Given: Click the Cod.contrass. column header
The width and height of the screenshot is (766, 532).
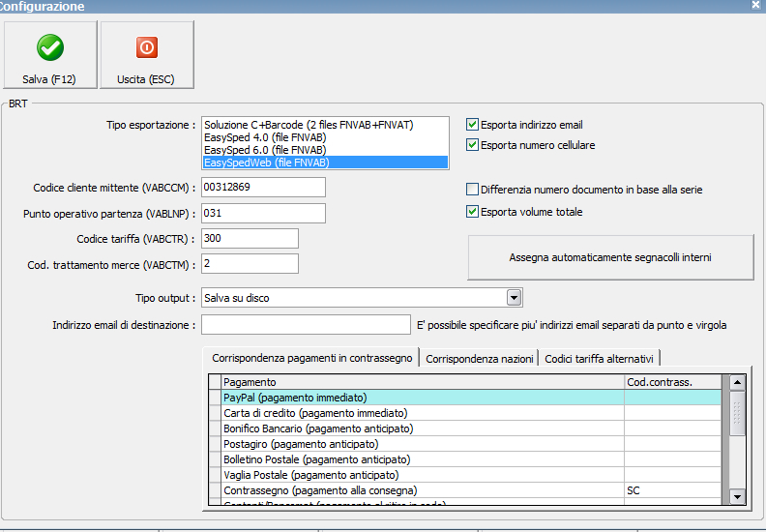Looking at the screenshot, I should [x=673, y=382].
